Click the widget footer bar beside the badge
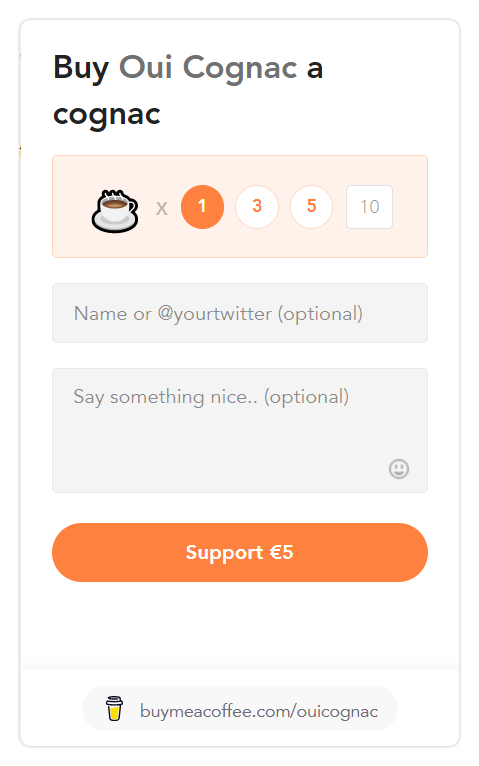This screenshot has height=766, width=479. (x=429, y=708)
